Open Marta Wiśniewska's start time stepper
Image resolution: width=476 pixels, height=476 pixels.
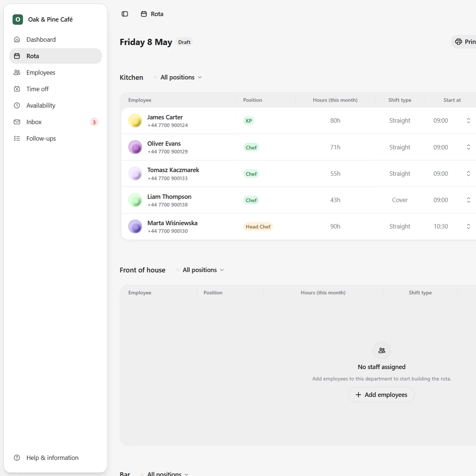tap(468, 226)
